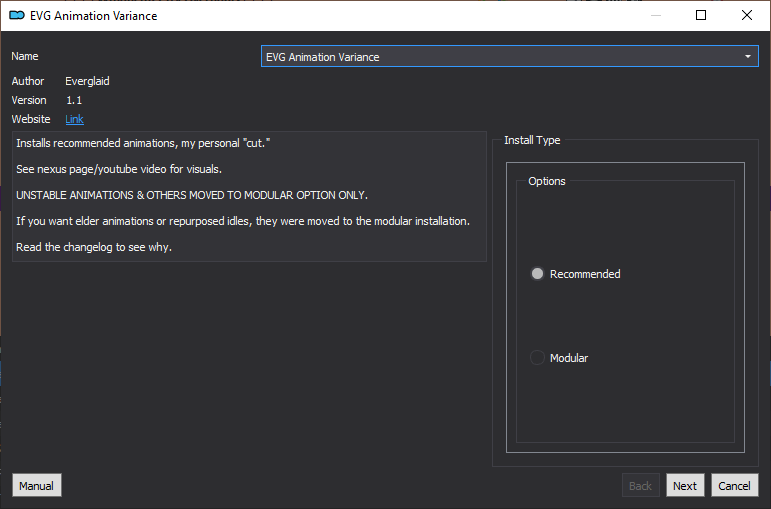Click inside the description text box

pyautogui.click(x=249, y=196)
